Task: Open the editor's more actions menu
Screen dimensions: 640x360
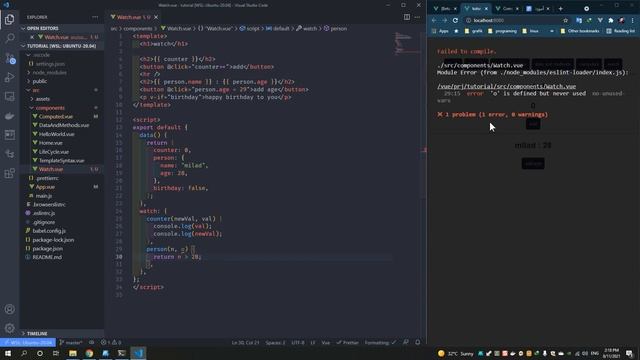Action: pos(417,17)
